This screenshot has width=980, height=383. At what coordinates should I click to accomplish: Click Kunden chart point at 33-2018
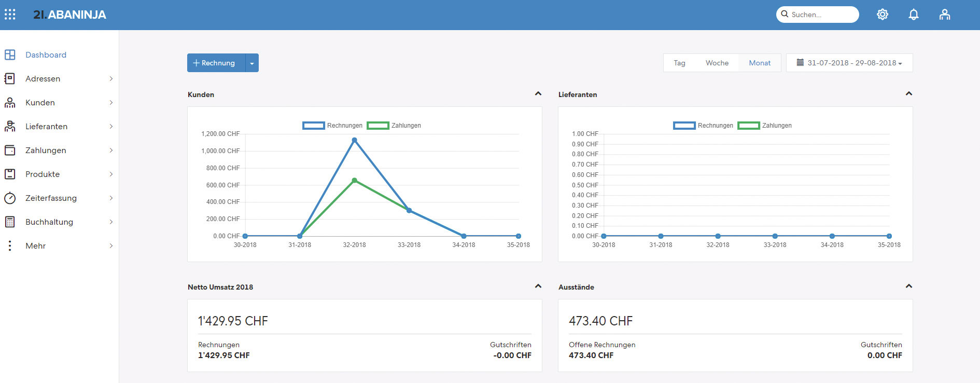point(409,210)
